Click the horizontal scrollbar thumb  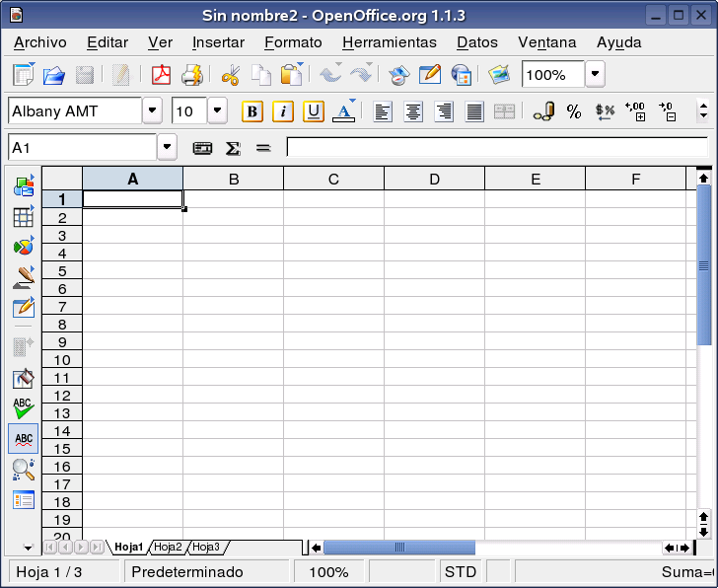coord(399,548)
